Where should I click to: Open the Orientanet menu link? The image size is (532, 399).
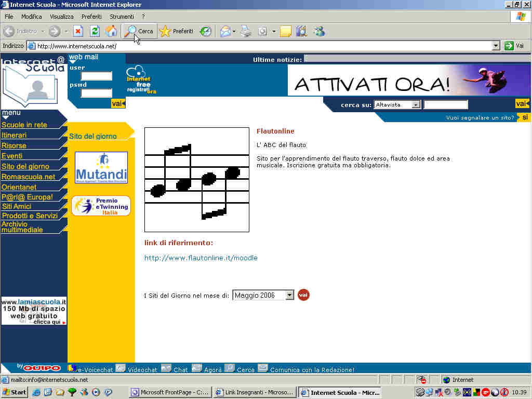click(19, 187)
